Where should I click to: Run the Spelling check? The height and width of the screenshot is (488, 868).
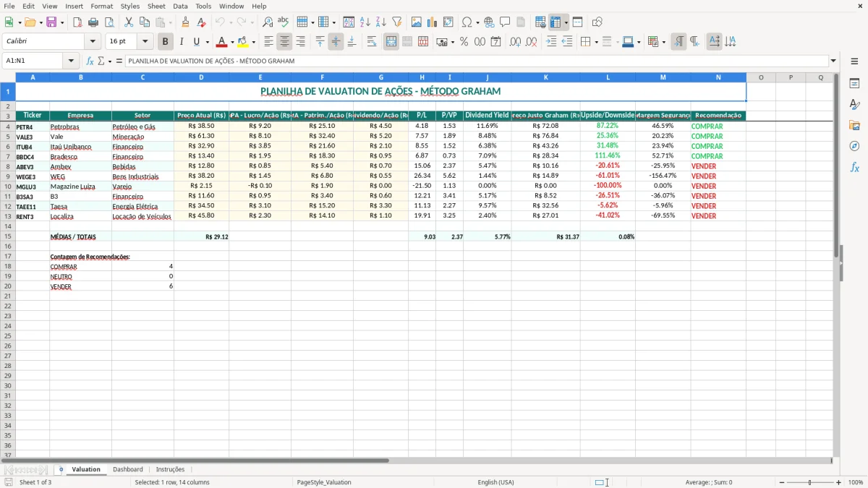click(x=283, y=22)
